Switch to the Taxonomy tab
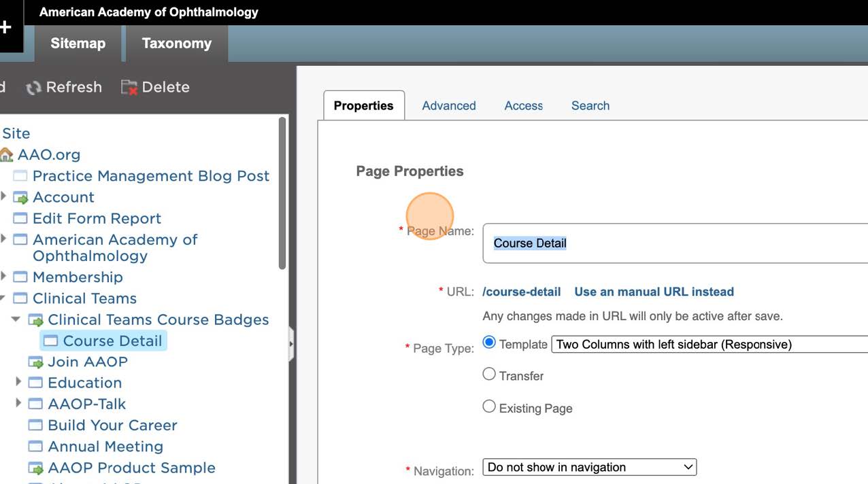Viewport: 868px width, 484px height. pyautogui.click(x=177, y=44)
